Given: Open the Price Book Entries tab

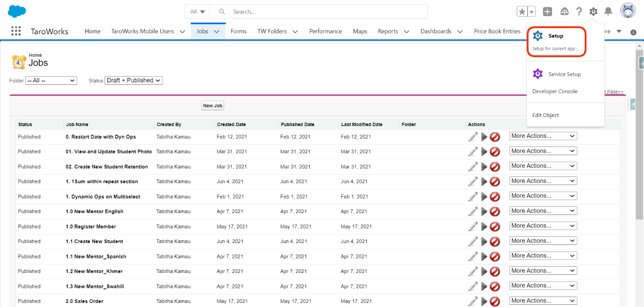Looking at the screenshot, I should pyautogui.click(x=497, y=31).
